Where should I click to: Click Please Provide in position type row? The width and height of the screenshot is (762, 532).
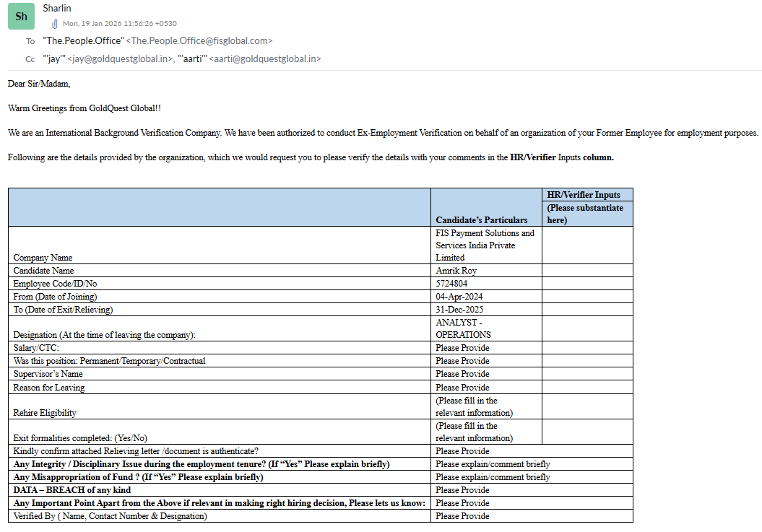pos(462,361)
